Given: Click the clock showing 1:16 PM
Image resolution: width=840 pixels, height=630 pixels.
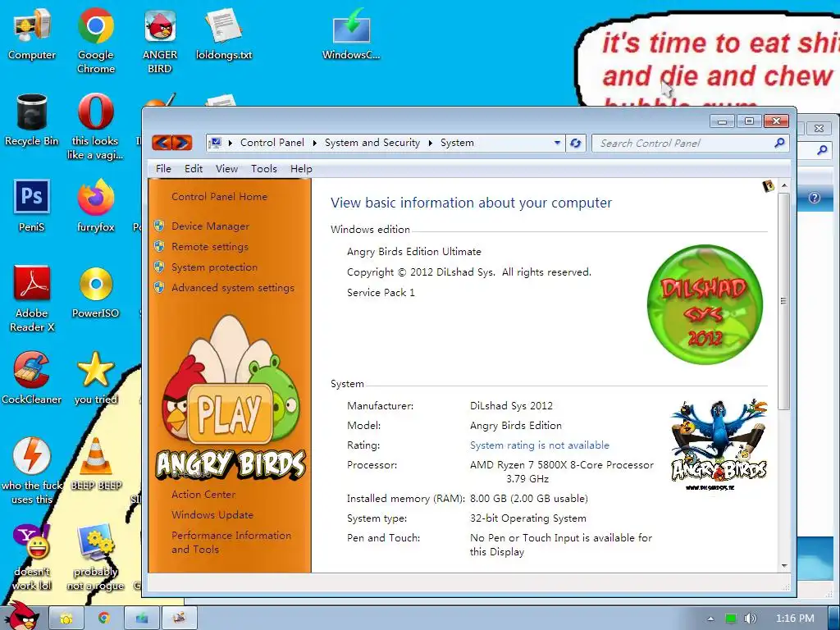Looking at the screenshot, I should pos(795,619).
